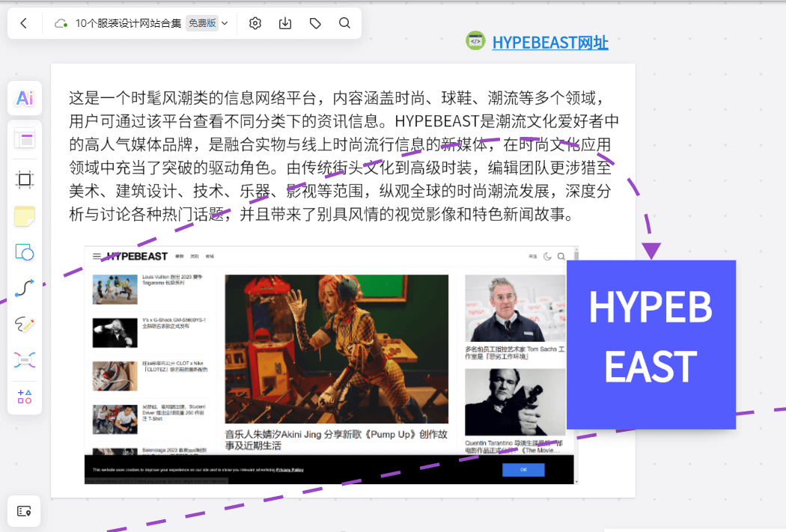Expand the file menu dropdown chevron

225,23
